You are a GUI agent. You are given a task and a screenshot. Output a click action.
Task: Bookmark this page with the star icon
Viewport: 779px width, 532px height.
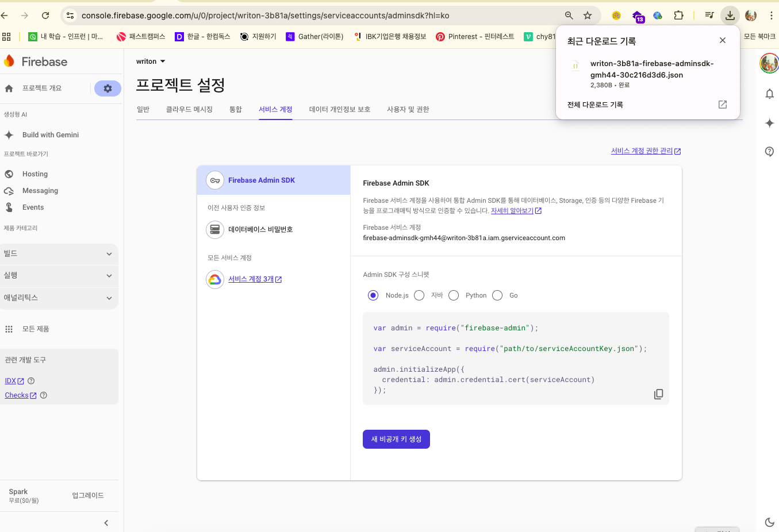tap(588, 16)
